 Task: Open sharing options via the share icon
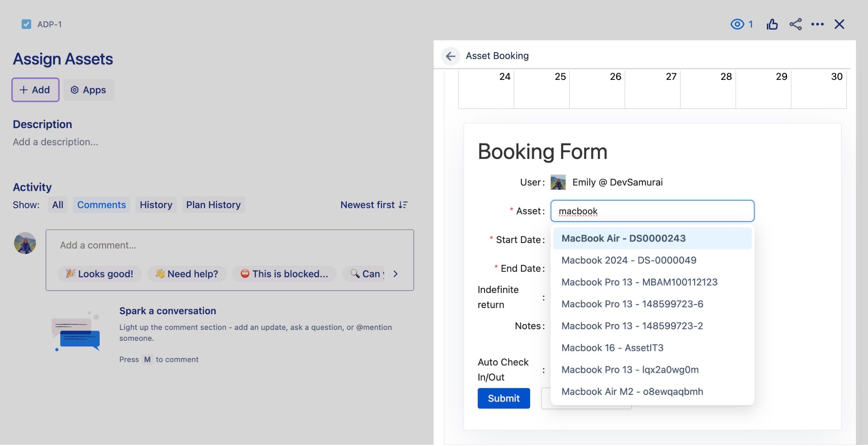[796, 24]
